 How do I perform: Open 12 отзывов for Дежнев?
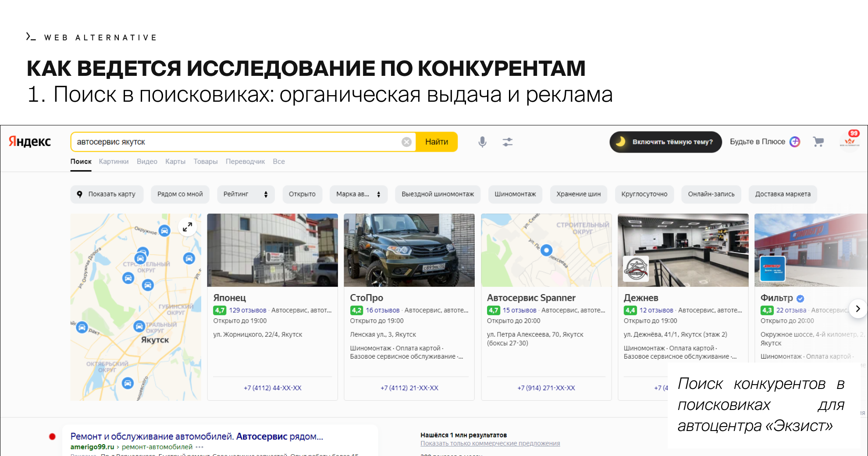(656, 310)
